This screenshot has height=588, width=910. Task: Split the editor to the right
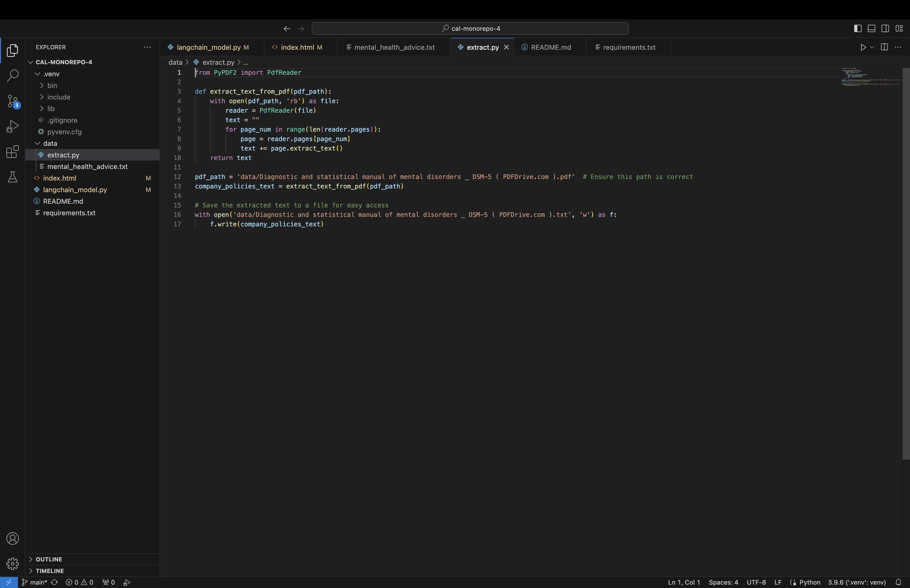click(884, 47)
